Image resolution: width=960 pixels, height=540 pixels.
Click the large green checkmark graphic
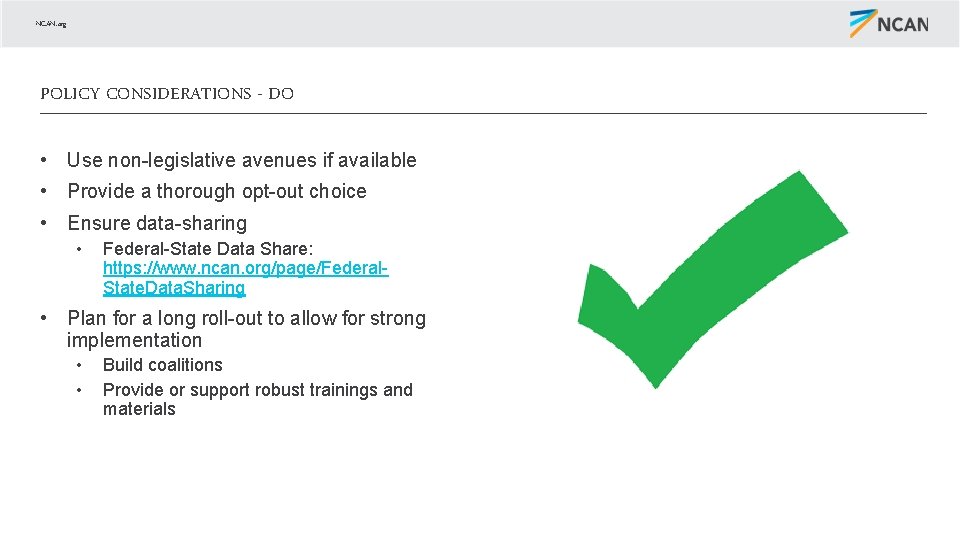[713, 279]
